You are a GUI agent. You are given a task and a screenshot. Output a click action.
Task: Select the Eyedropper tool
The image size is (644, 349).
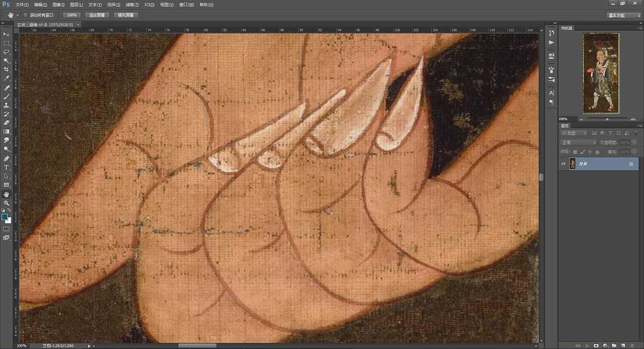(6, 78)
